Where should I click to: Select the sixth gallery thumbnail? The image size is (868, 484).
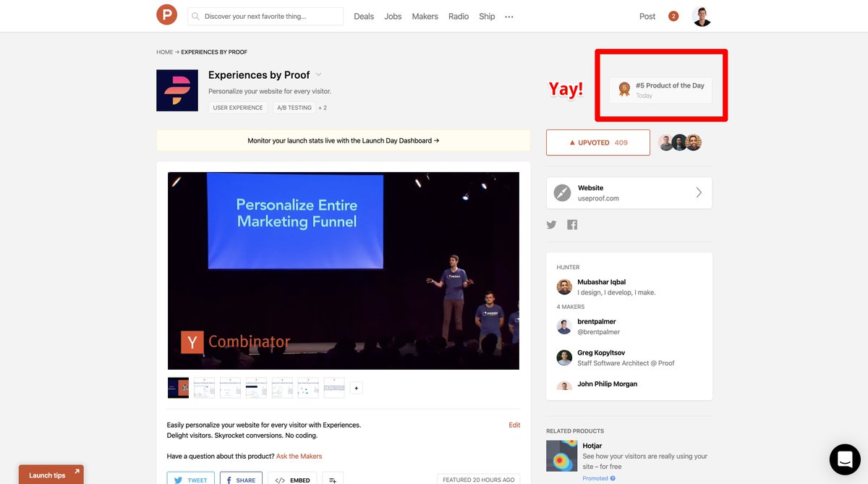click(308, 388)
